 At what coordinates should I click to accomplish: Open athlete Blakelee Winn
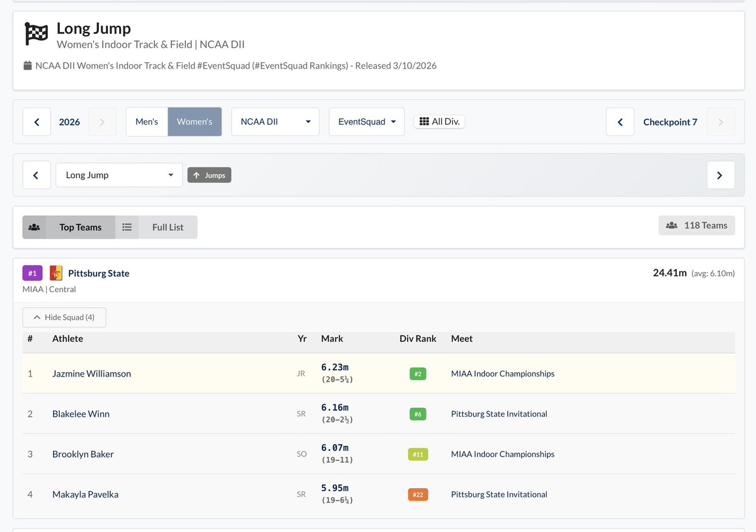[x=81, y=414]
